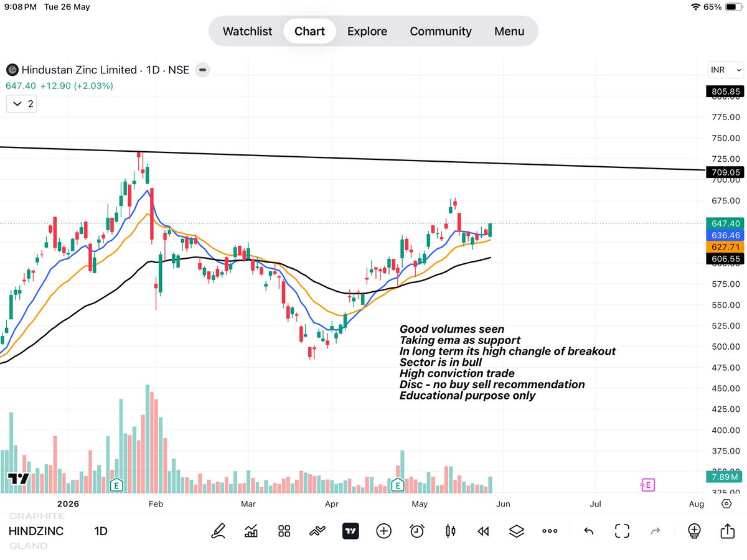This screenshot has height=560, width=747.
Task: Start bar replay with the rewind icon
Action: coord(483,531)
